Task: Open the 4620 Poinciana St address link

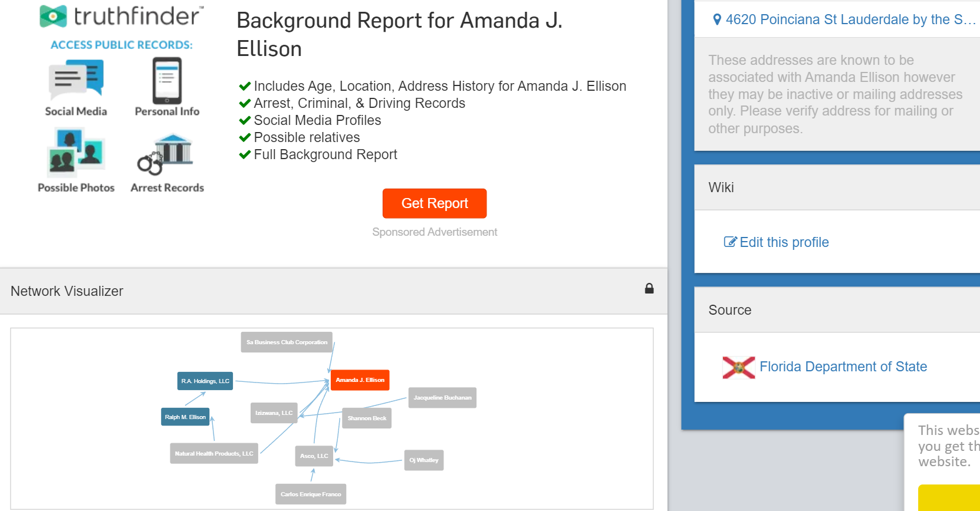Action: pyautogui.click(x=851, y=19)
